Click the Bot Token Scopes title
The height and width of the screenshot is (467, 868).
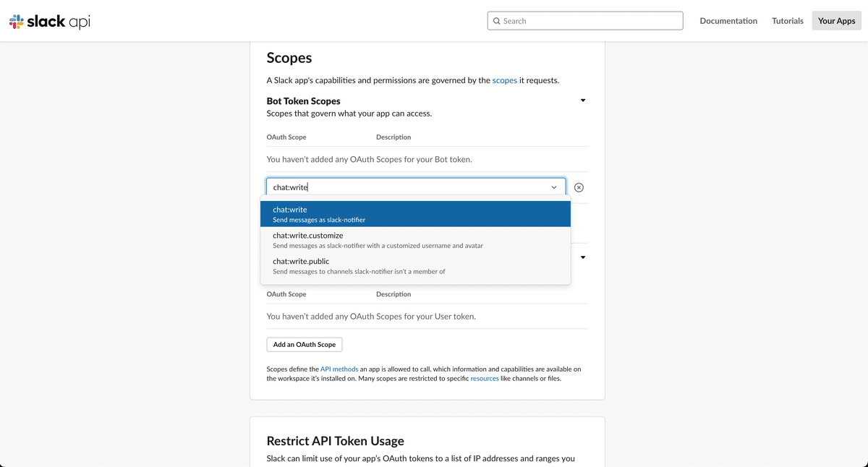[304, 101]
